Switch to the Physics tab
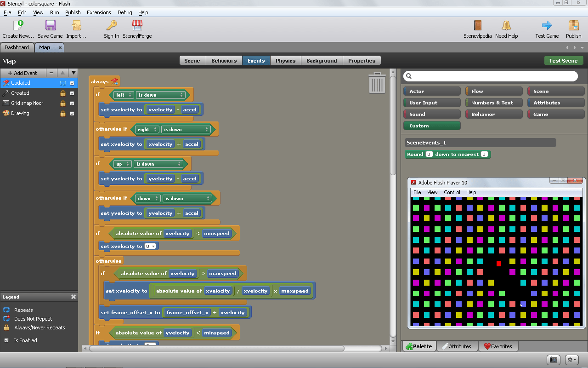The width and height of the screenshot is (588, 368). 285,60
